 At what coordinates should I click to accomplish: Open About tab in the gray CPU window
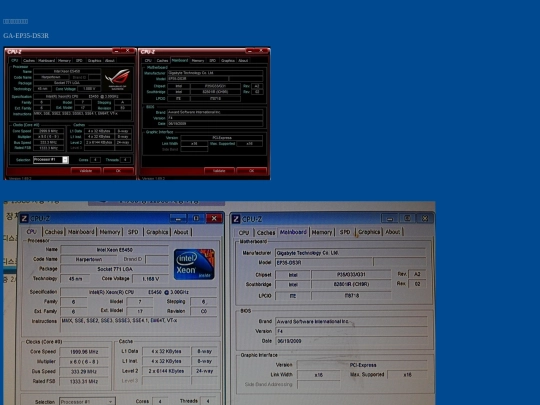(181, 232)
